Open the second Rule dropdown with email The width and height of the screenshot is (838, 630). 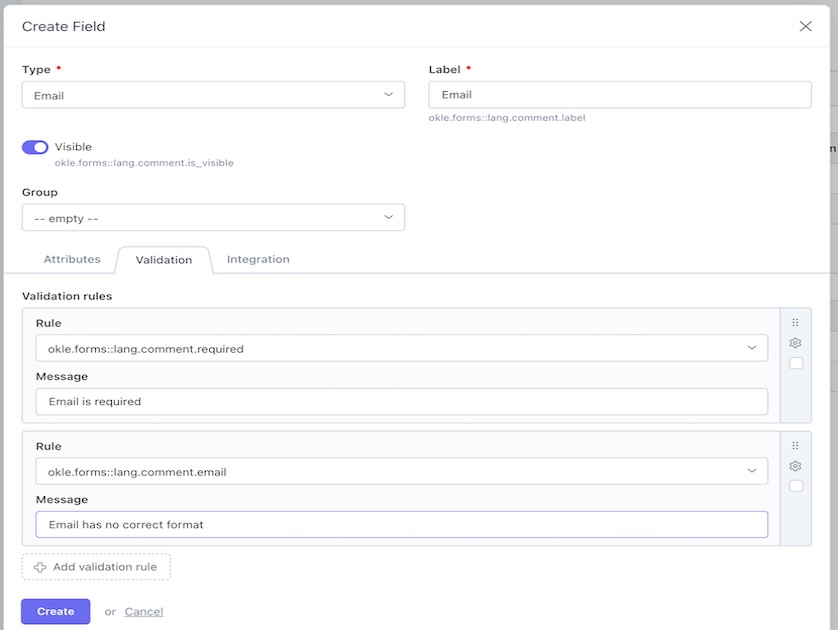[x=401, y=471]
